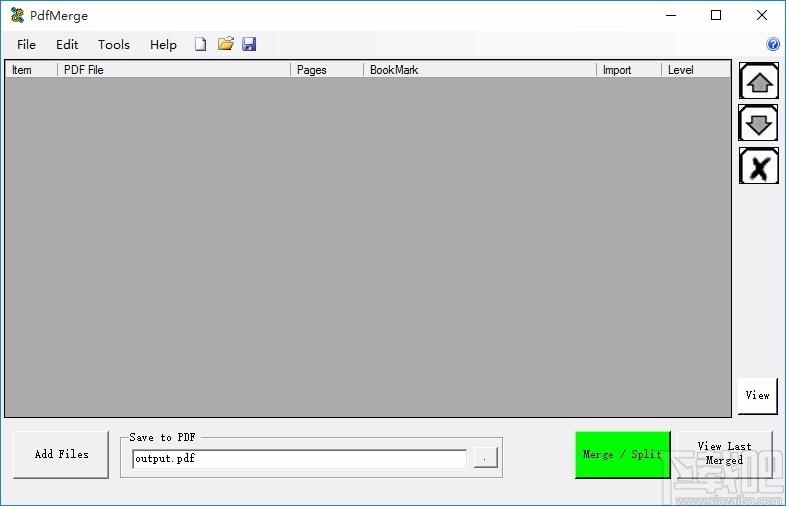Click the output.pdf save path field

(300, 459)
